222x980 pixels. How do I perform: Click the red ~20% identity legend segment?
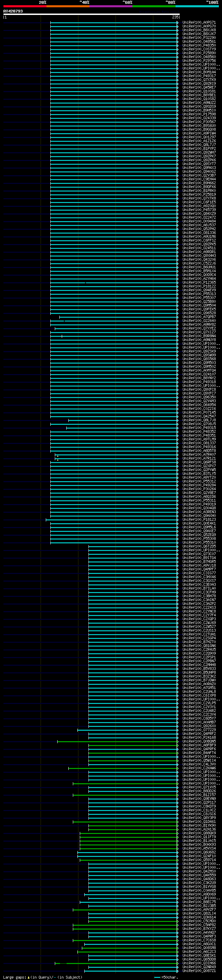25,6
